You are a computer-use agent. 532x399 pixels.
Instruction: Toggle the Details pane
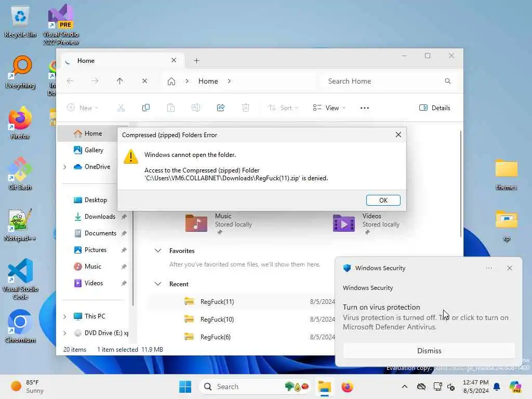pos(435,108)
